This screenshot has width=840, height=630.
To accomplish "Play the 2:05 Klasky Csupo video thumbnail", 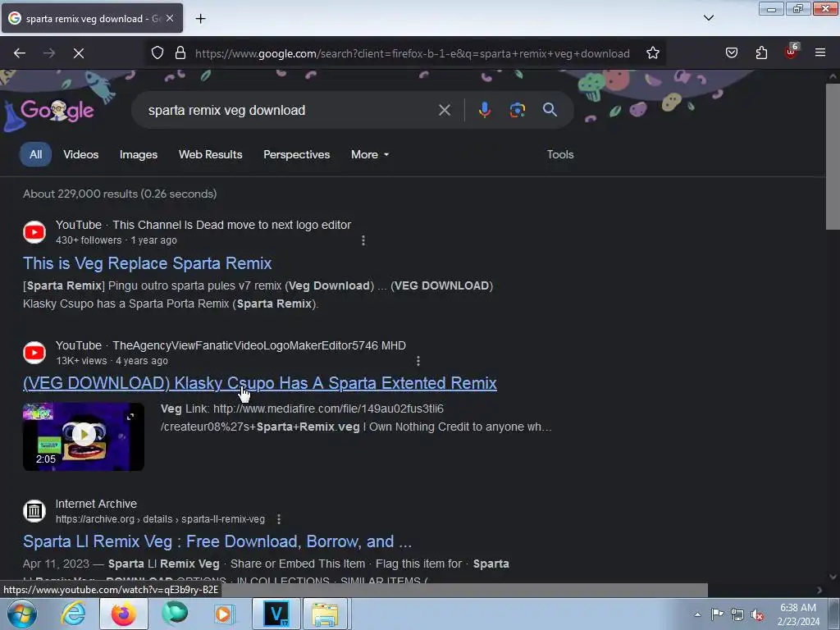I will coord(84,436).
